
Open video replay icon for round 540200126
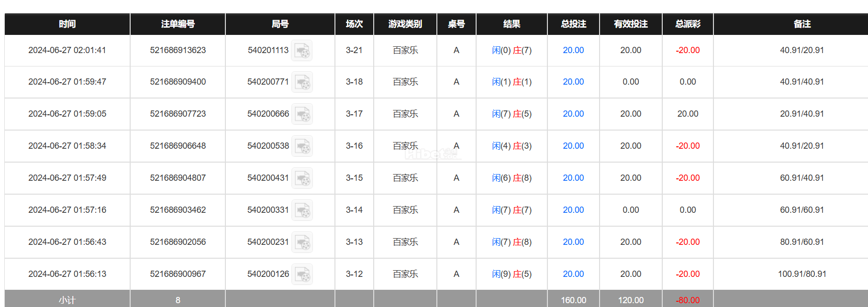coord(302,274)
